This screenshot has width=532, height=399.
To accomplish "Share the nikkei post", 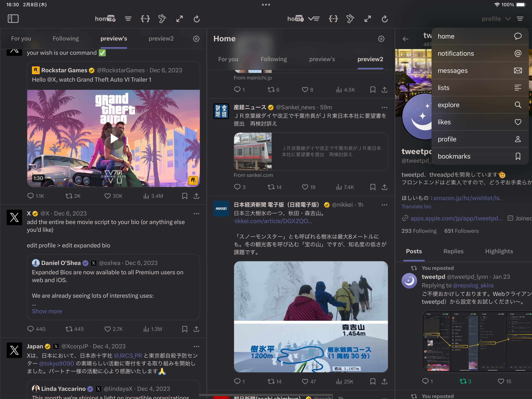I will pos(384,381).
